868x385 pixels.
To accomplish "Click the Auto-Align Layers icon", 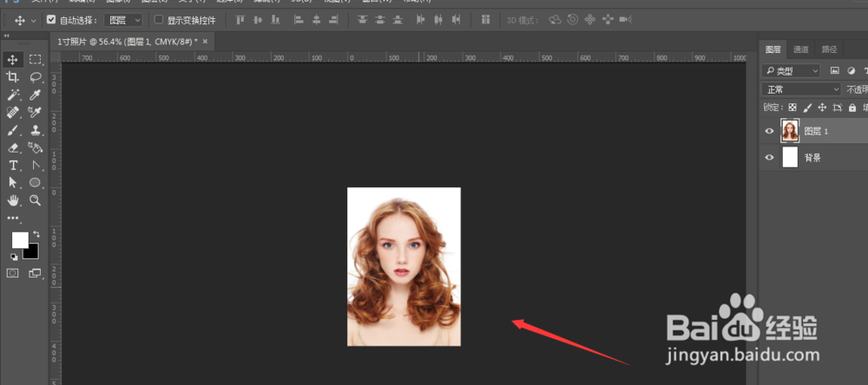I will 485,20.
